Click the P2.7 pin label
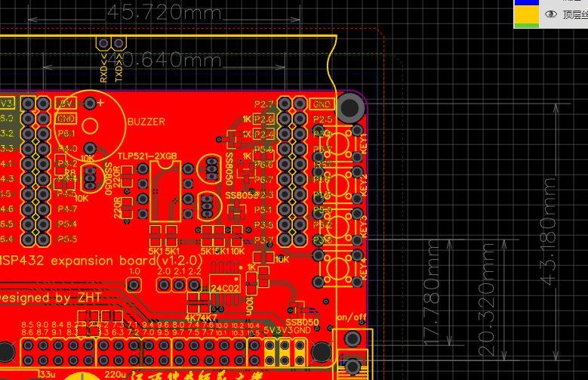The height and width of the screenshot is (380, 588). pos(263,104)
